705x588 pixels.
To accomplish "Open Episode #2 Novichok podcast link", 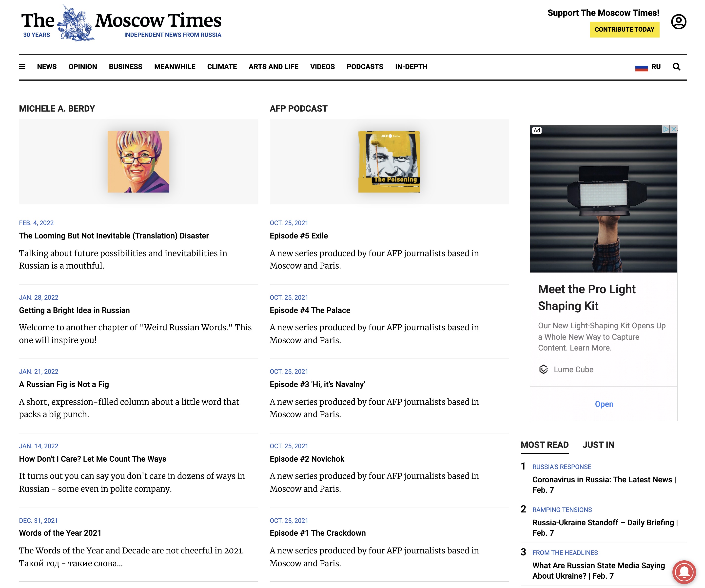I will click(x=307, y=459).
